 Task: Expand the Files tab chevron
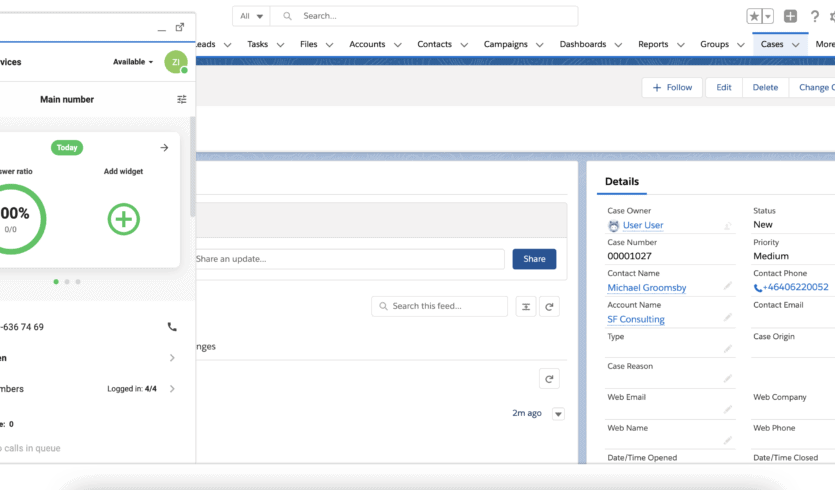click(330, 45)
